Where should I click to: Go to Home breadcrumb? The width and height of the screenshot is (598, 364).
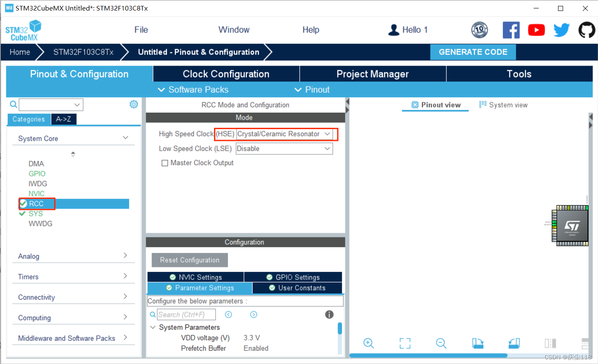pos(20,52)
